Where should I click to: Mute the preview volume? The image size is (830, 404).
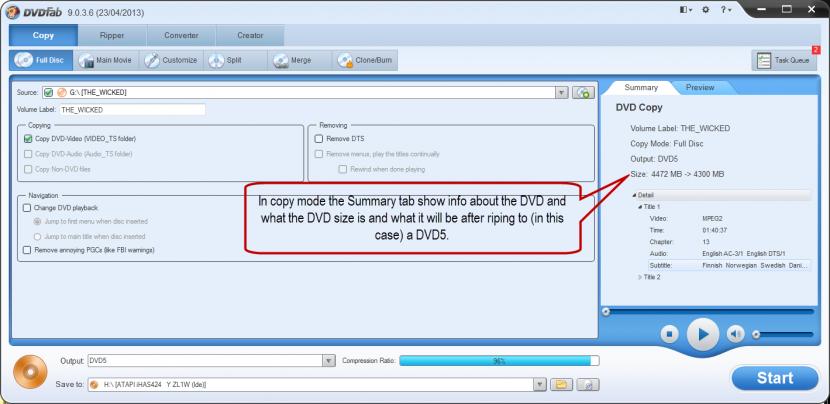point(735,334)
